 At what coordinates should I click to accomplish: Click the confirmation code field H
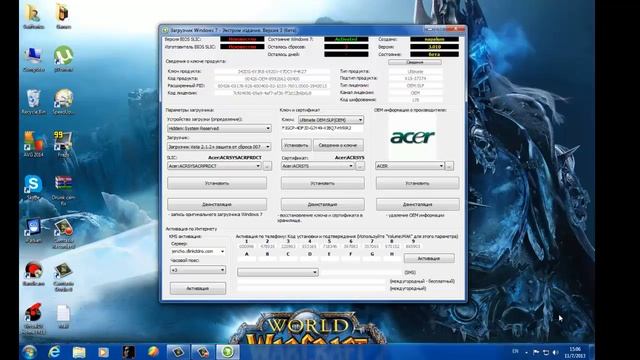pyautogui.click(x=392, y=259)
